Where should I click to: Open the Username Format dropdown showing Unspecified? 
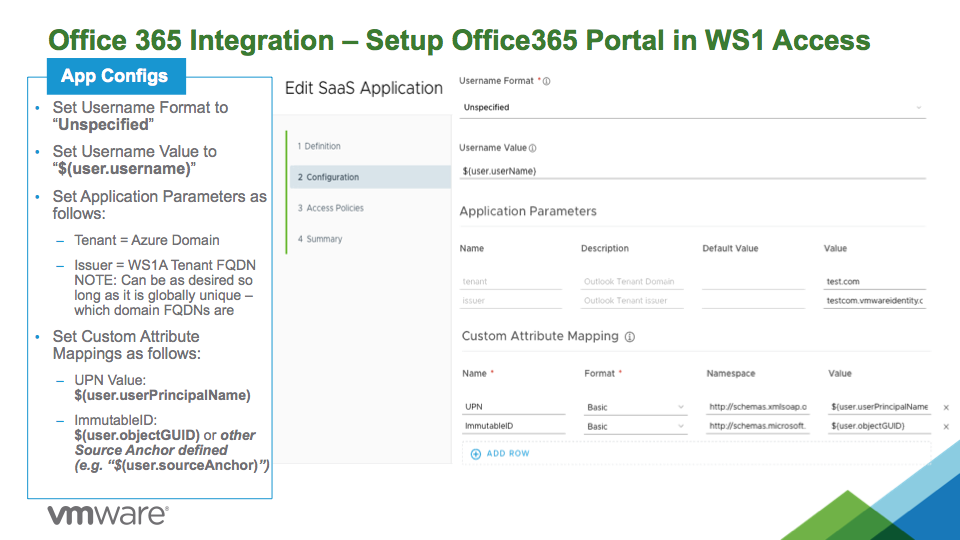coord(692,108)
